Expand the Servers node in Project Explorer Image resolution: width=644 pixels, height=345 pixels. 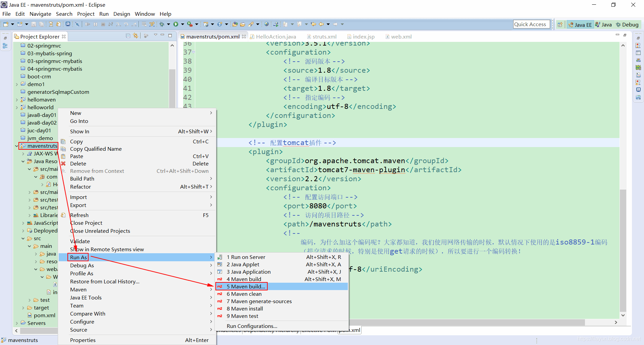(17, 323)
